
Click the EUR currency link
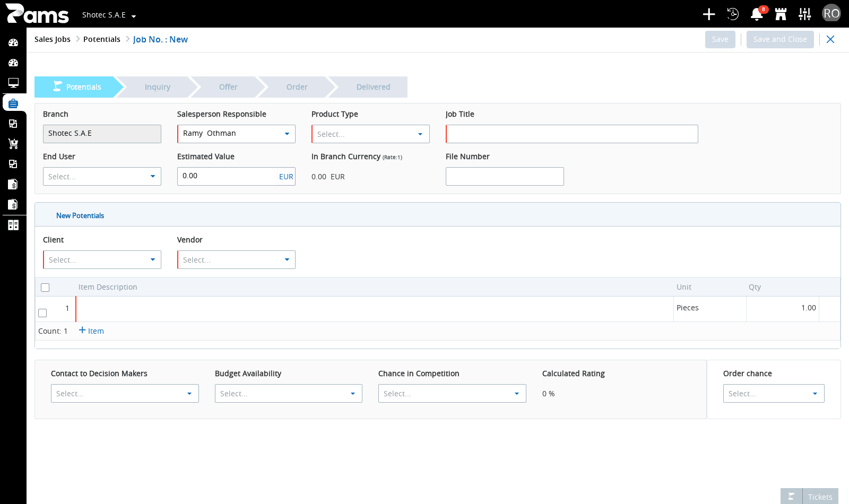[x=286, y=177]
